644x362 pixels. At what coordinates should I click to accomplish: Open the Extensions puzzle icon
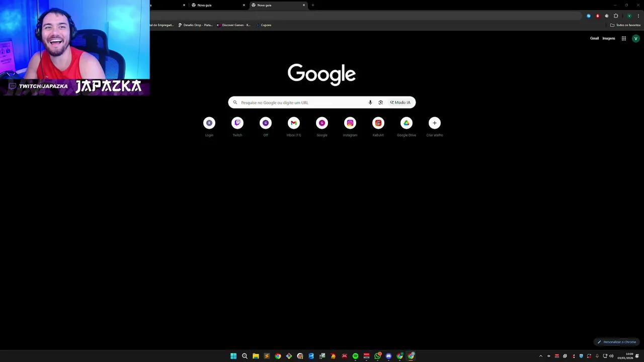[x=616, y=16]
